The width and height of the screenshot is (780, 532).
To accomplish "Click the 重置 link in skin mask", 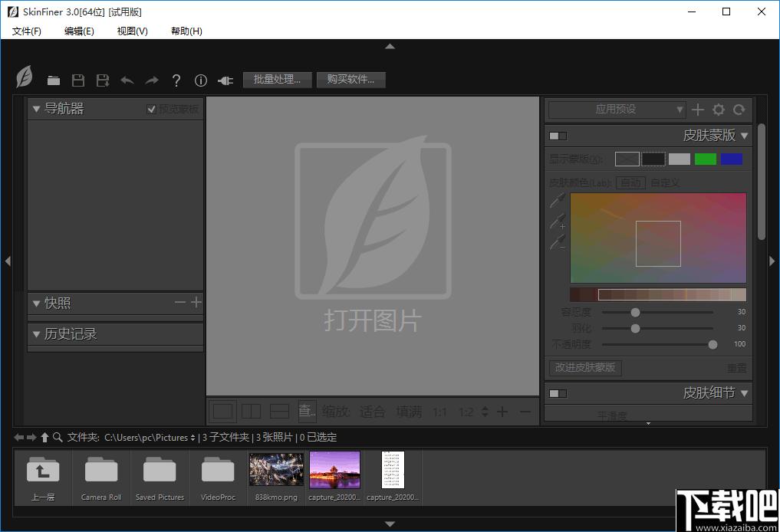I will 737,368.
